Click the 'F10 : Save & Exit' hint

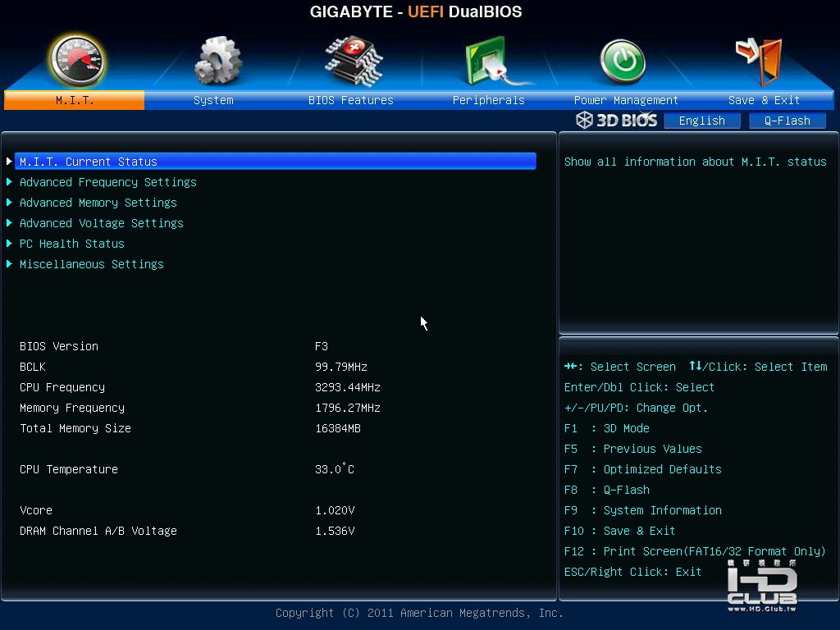coord(619,531)
